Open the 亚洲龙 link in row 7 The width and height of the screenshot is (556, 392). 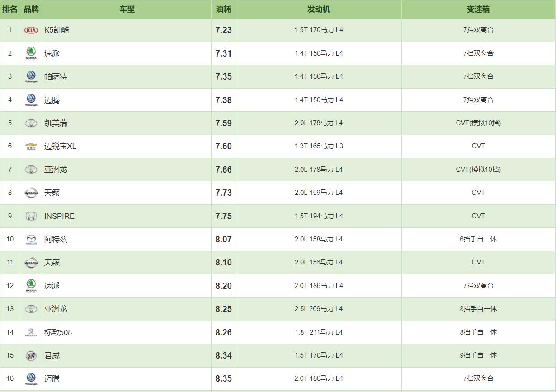coord(56,170)
